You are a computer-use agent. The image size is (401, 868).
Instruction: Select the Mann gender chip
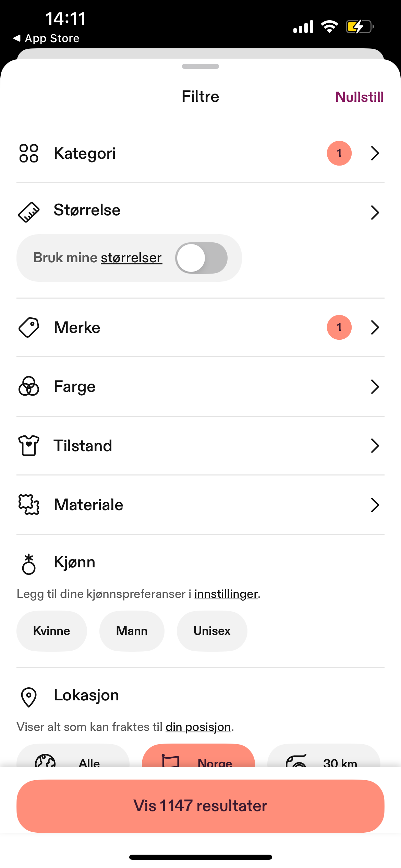[132, 631]
